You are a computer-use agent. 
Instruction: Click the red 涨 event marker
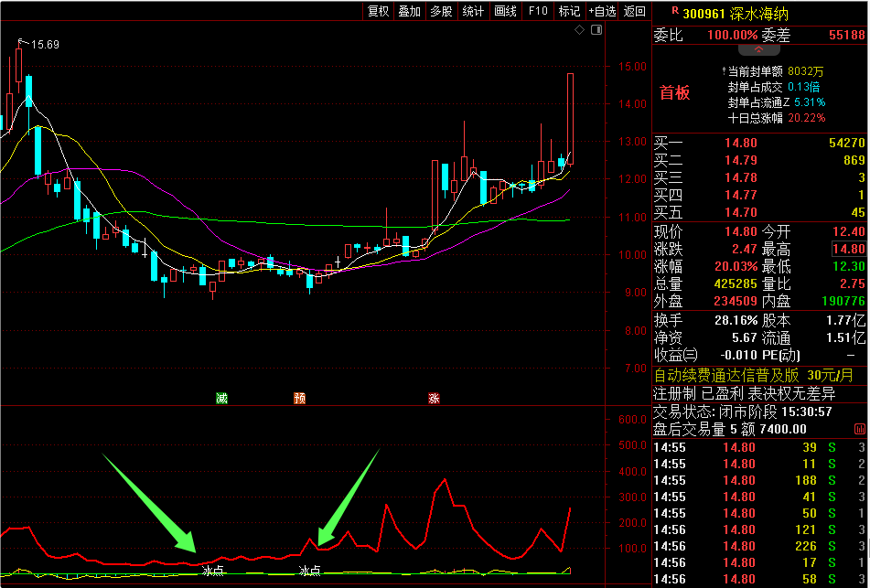click(434, 398)
